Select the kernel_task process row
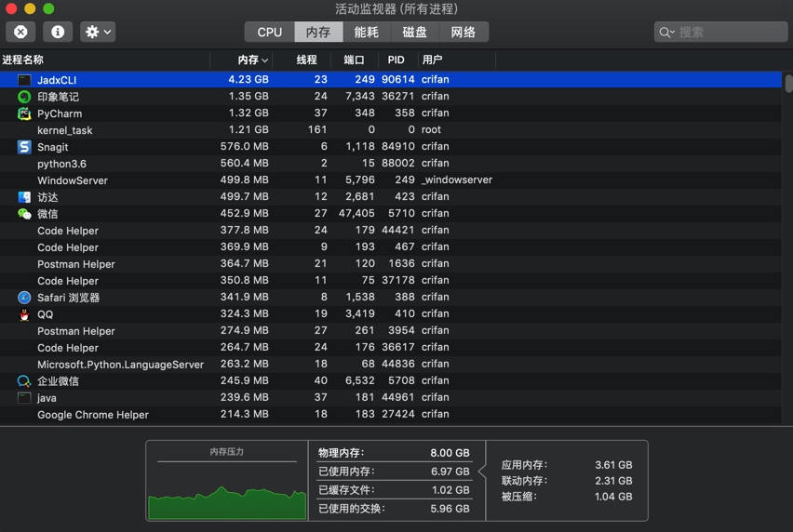The height and width of the screenshot is (532, 793). (390, 130)
